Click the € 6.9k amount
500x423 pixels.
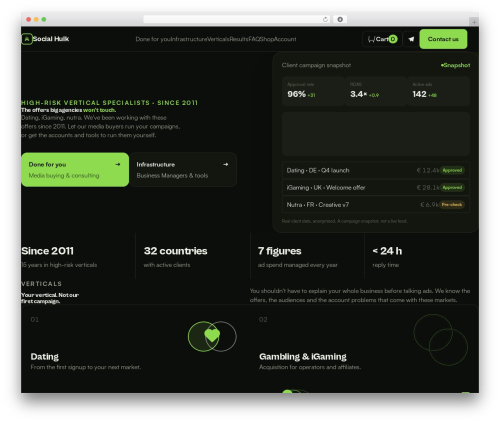coord(429,205)
